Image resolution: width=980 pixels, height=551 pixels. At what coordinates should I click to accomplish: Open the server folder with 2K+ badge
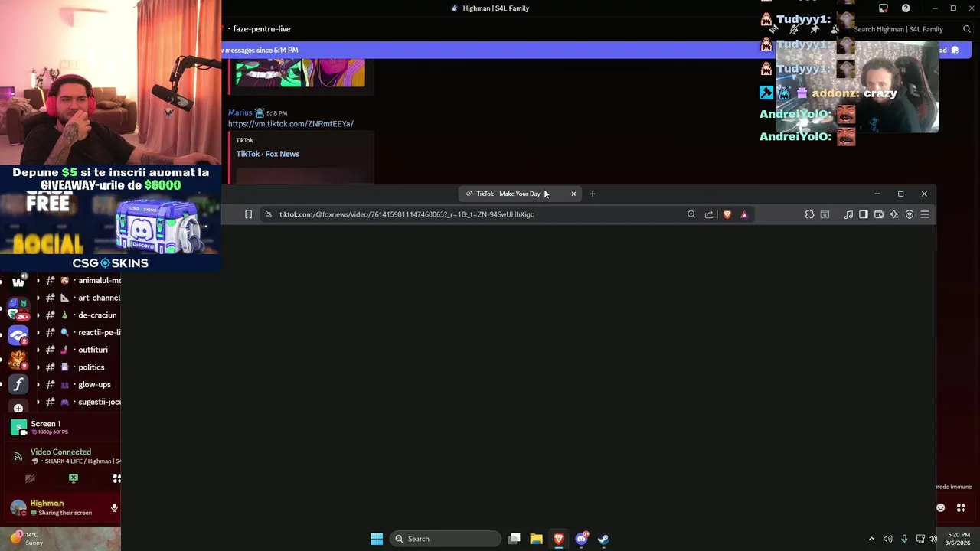(x=18, y=309)
